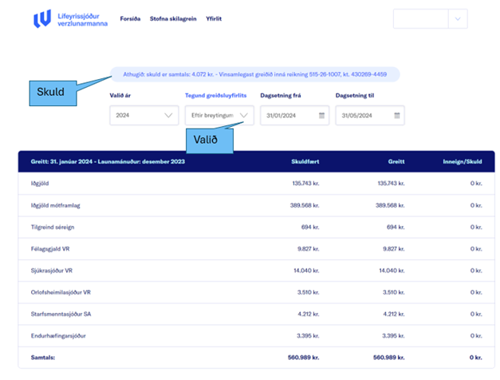Open the Valið ár 2024 dropdown

point(144,115)
